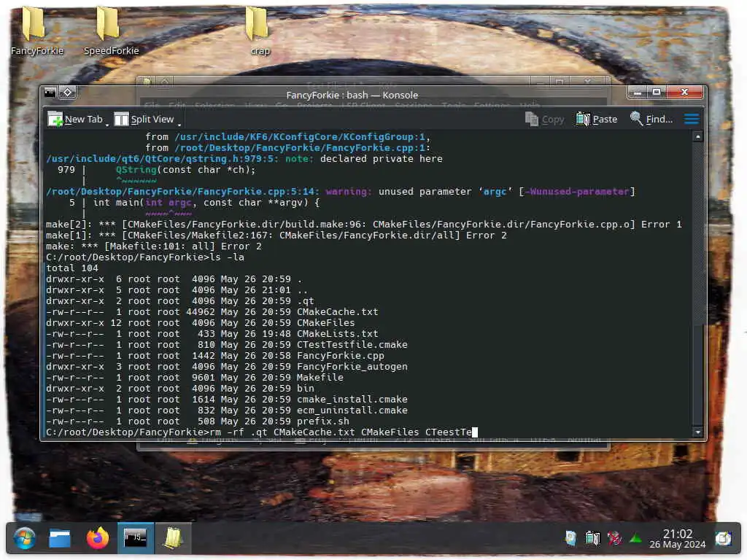Image resolution: width=747 pixels, height=560 pixels.
Task: Click the show desktop icon on taskbar
Action: [723, 539]
